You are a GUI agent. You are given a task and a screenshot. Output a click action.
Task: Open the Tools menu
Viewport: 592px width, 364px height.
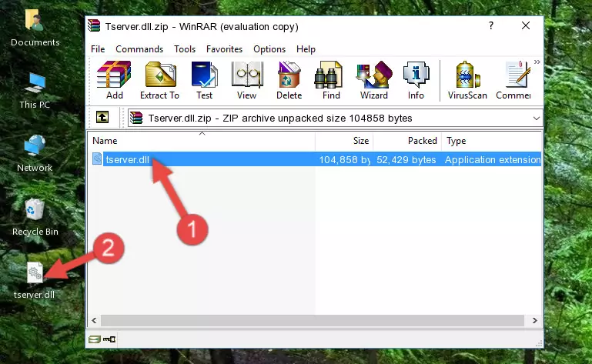185,49
